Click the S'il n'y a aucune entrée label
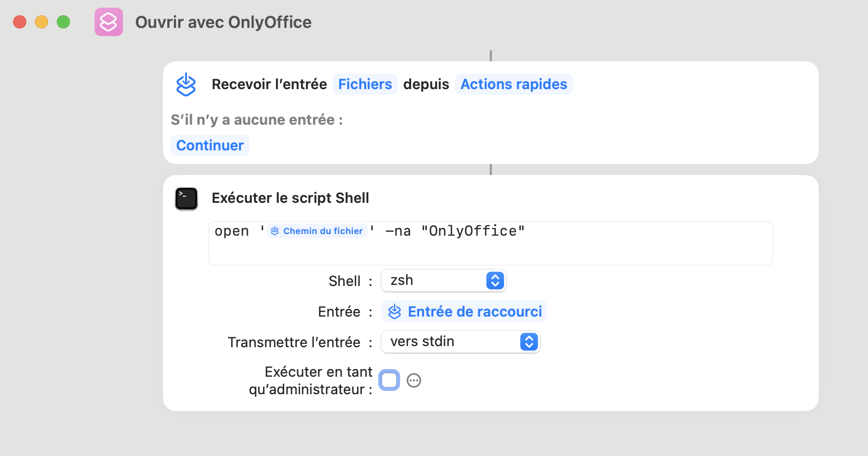 pyautogui.click(x=257, y=120)
